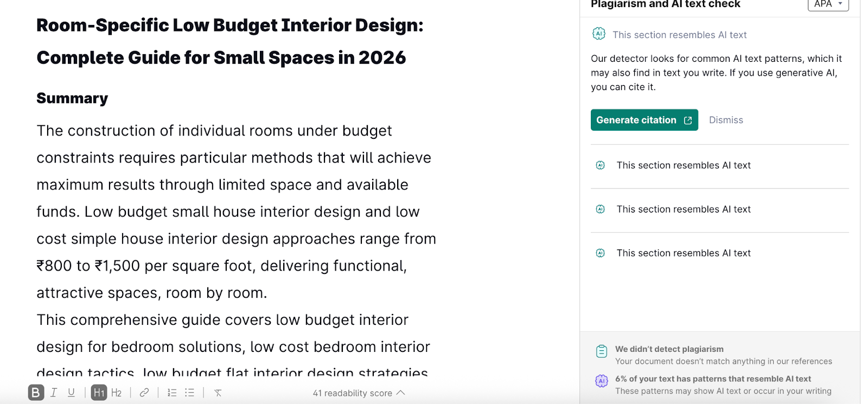Screen dimensions: 868x404
Task: Click the Generate citation button
Action: pyautogui.click(x=644, y=120)
